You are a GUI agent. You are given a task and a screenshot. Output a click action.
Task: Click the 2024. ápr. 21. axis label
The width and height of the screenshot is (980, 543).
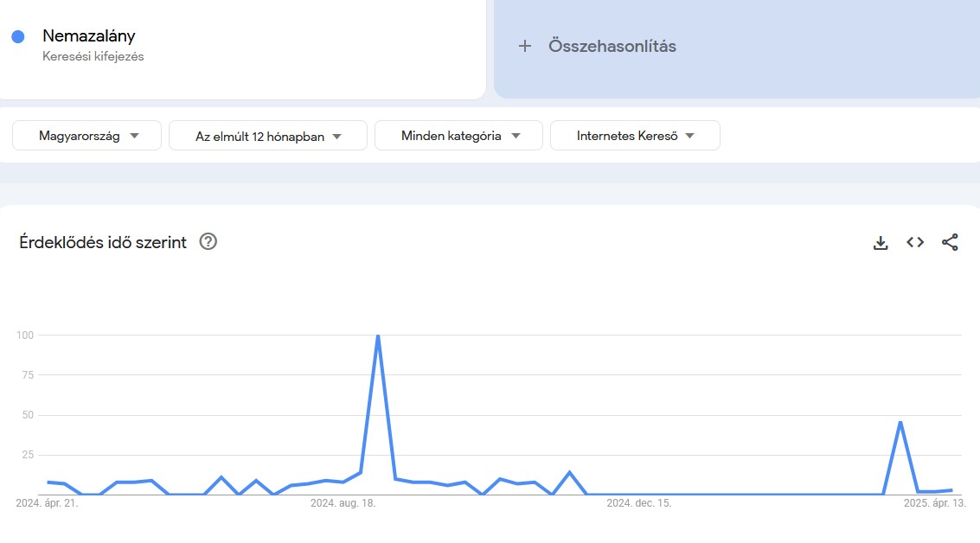click(x=47, y=502)
